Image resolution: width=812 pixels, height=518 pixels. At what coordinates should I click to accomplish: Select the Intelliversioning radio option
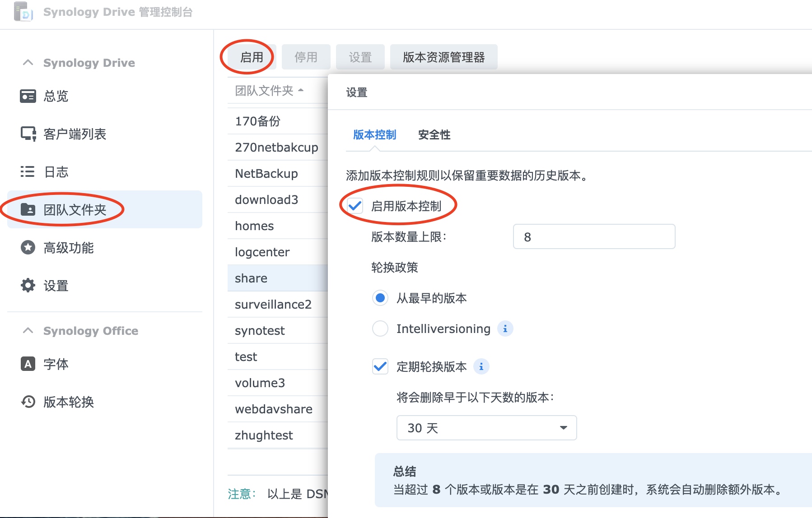380,328
